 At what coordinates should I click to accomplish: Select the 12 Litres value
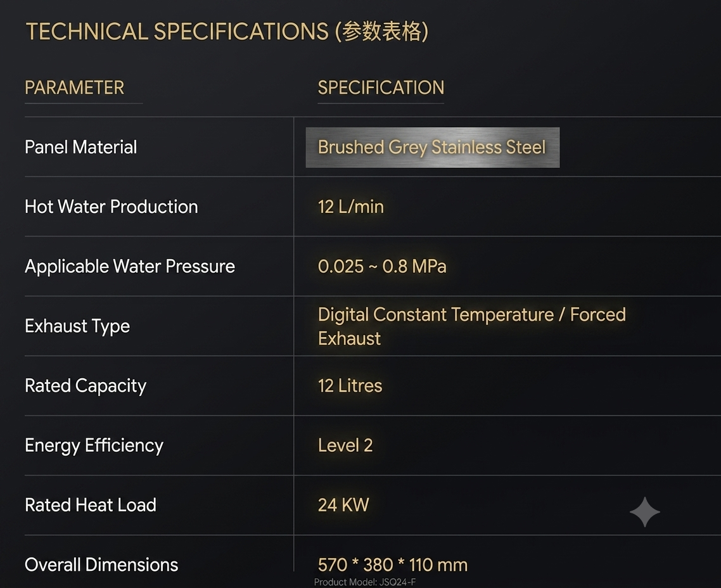350,385
